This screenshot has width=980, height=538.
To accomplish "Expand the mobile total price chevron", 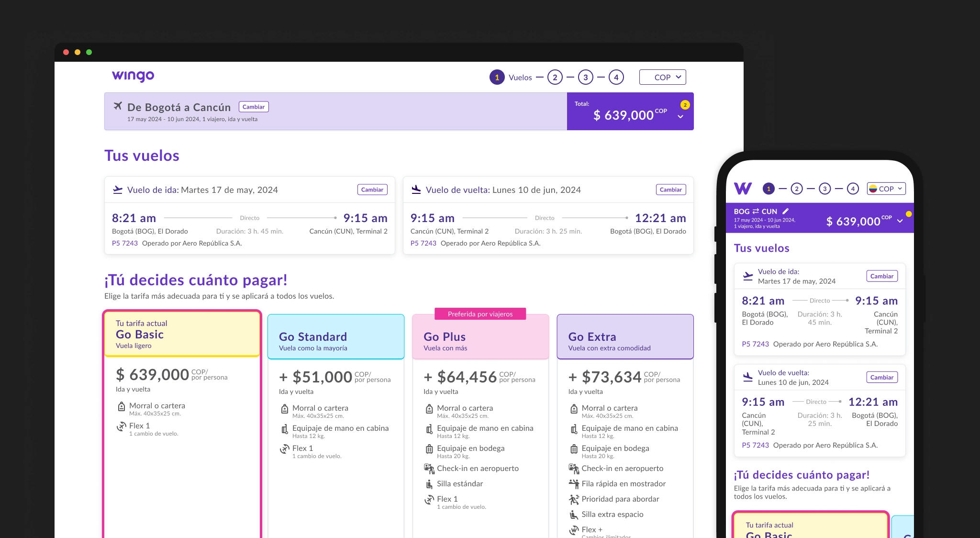I will pyautogui.click(x=900, y=221).
